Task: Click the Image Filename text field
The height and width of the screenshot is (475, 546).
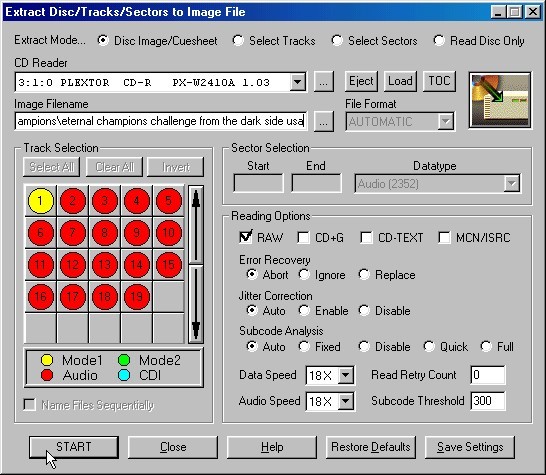Action: coord(161,121)
